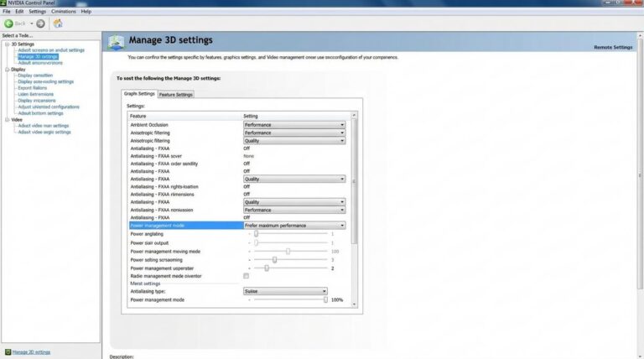Select Export Railons tree item
The height and width of the screenshot is (359, 644).
33,88
